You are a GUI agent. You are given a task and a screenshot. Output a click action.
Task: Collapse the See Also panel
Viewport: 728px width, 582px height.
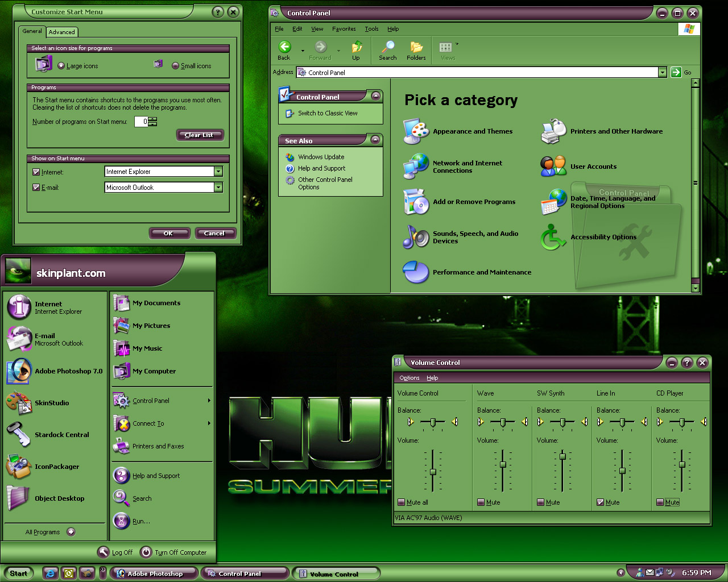375,140
